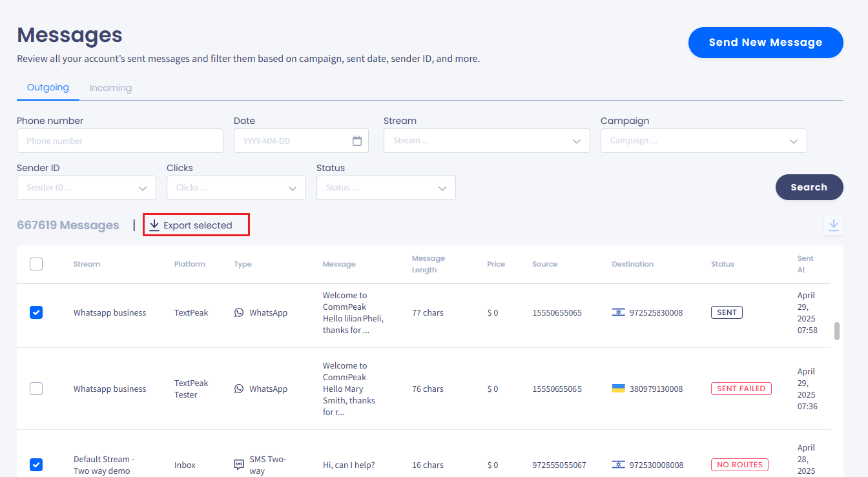Click source number 972555055067
The height and width of the screenshot is (477, 868).
pos(559,465)
